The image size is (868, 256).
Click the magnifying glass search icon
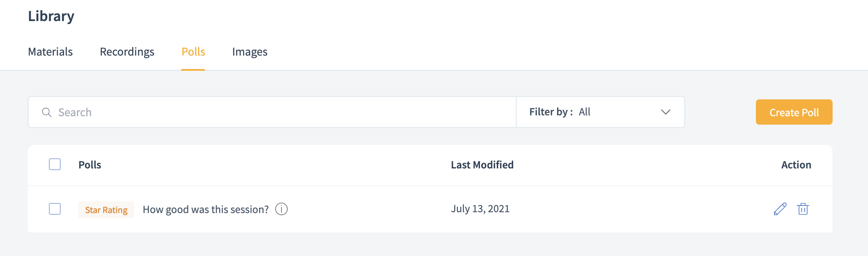tap(47, 112)
